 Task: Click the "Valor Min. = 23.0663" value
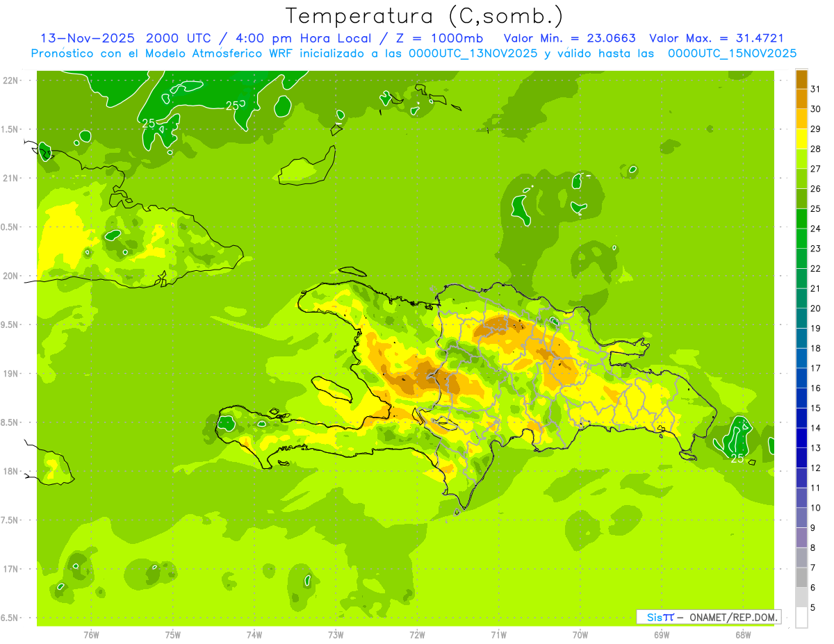point(569,38)
